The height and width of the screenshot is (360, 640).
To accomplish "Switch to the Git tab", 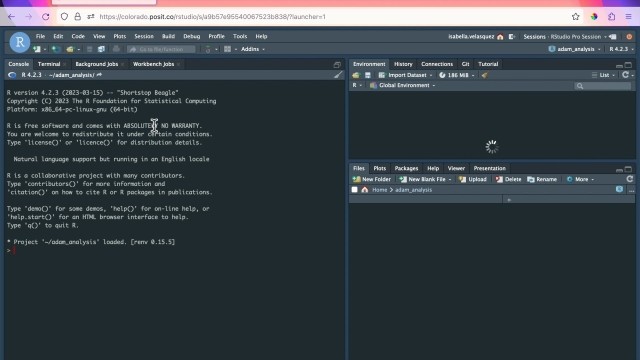I will (465, 64).
